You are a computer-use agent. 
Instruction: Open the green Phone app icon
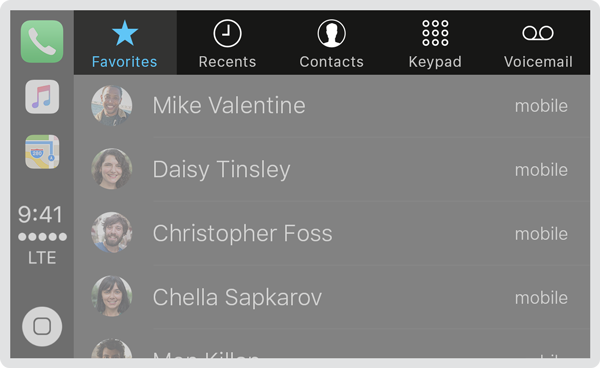point(42,41)
